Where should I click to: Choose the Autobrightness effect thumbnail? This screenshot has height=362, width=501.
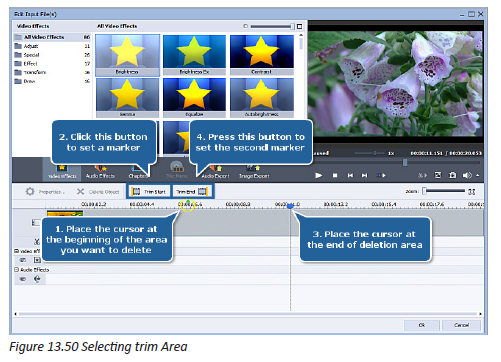click(262, 97)
